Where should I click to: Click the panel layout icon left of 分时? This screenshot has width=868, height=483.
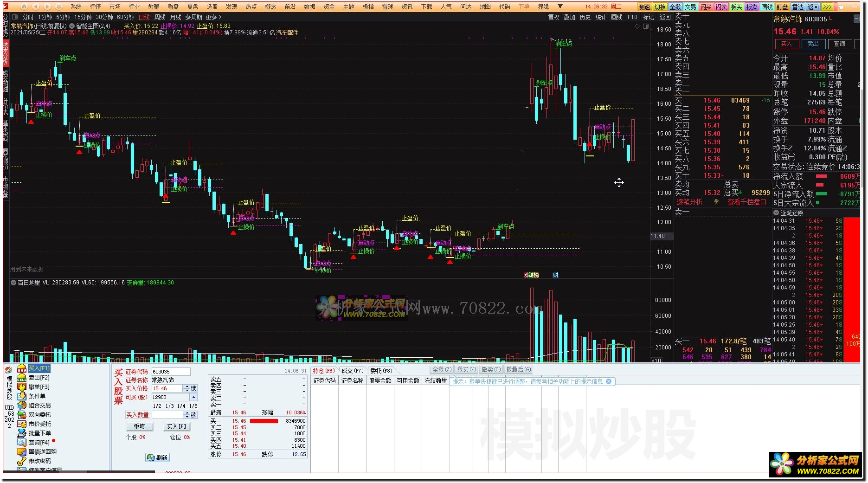(x=15, y=17)
